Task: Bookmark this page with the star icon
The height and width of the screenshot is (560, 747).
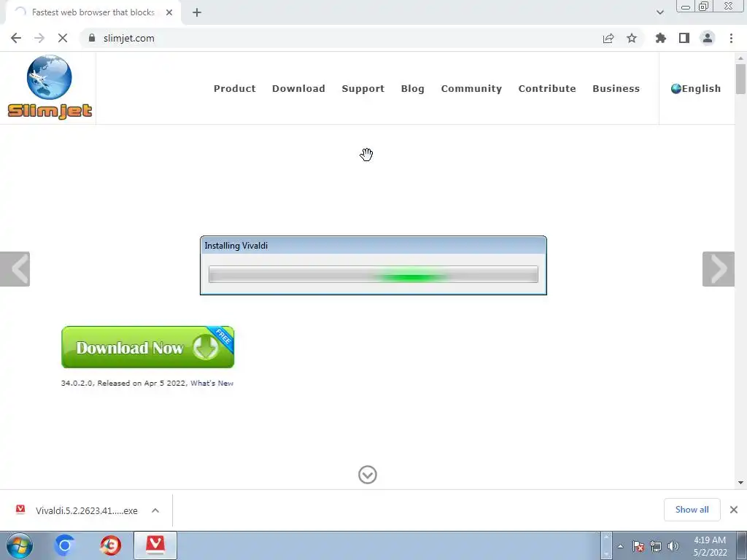Action: point(632,38)
